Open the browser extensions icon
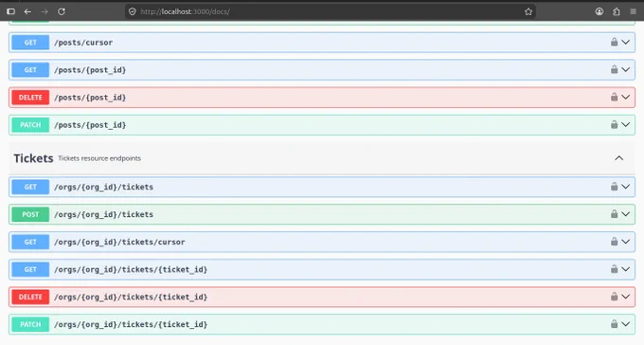644x345 pixels. coord(617,11)
